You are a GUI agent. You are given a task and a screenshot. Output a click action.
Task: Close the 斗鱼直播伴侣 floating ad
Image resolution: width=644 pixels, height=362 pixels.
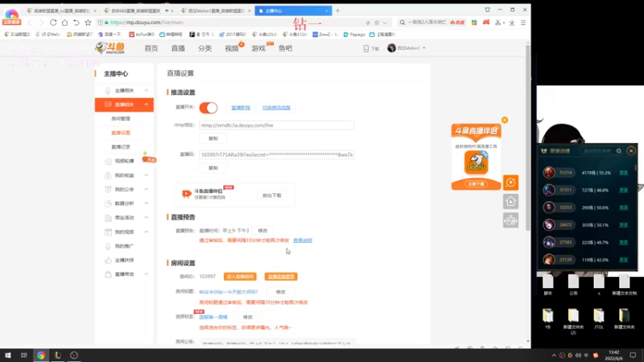coord(505,120)
